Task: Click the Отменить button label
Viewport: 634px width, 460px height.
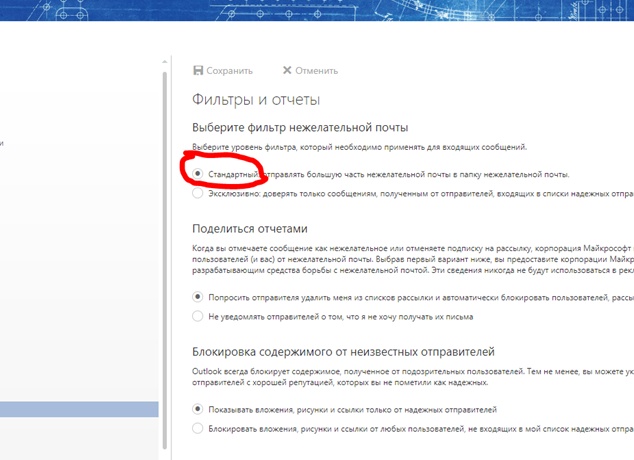Action: [317, 71]
